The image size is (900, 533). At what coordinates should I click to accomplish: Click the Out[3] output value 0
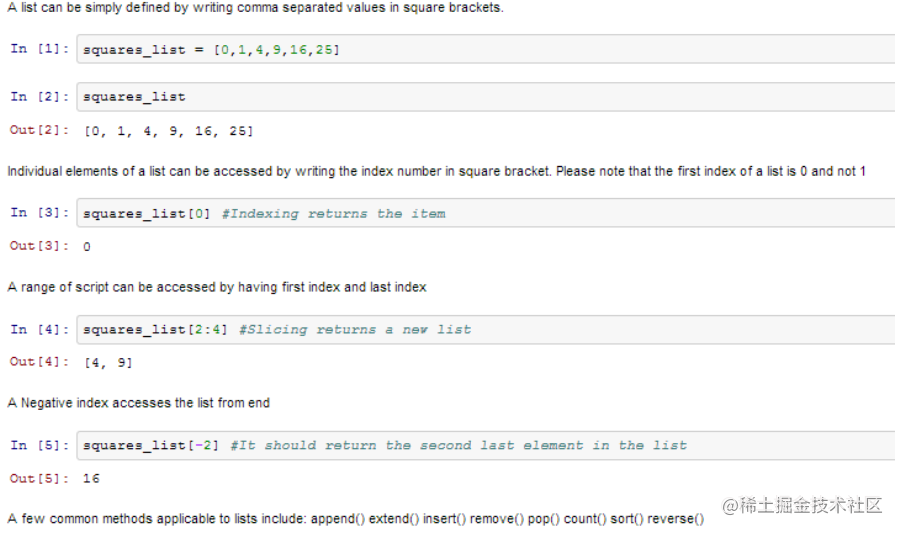[87, 247]
